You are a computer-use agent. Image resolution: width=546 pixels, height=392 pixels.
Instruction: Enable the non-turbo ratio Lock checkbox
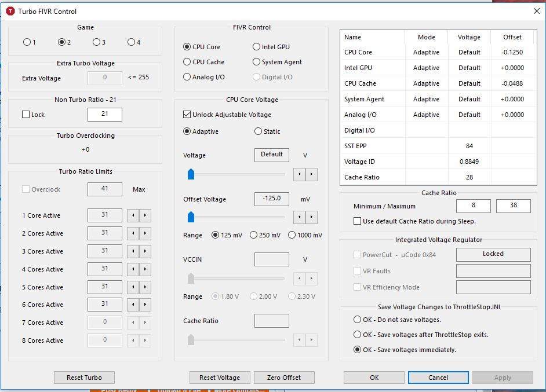point(26,115)
